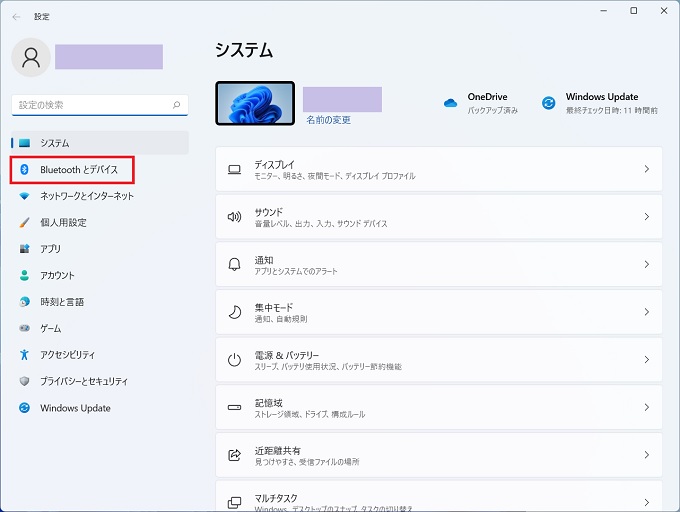Expand the 記憶域 row chevron
Viewport: 680px width, 512px height.
pyautogui.click(x=647, y=408)
